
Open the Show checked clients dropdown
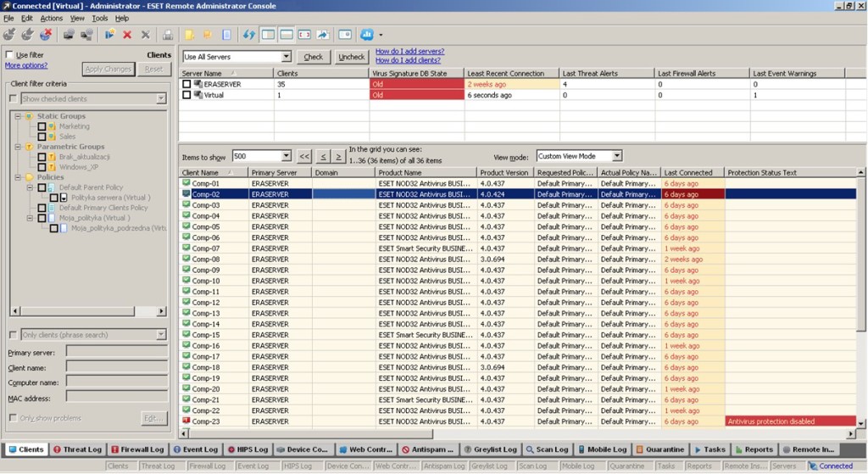coord(160,98)
